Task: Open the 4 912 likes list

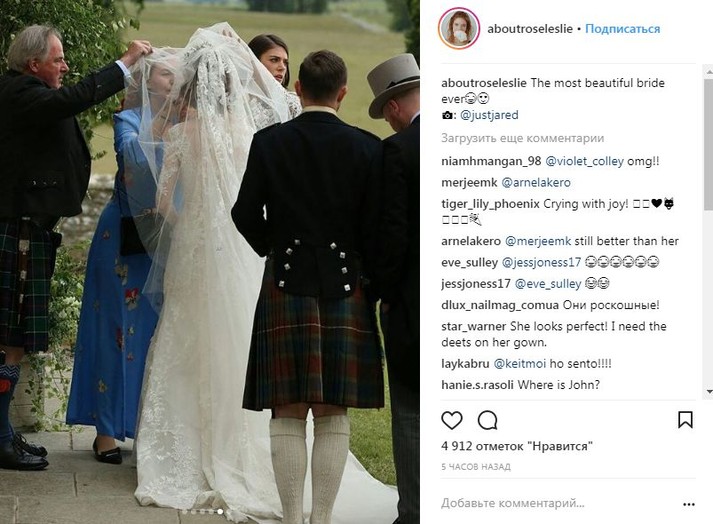Action: coord(517,446)
